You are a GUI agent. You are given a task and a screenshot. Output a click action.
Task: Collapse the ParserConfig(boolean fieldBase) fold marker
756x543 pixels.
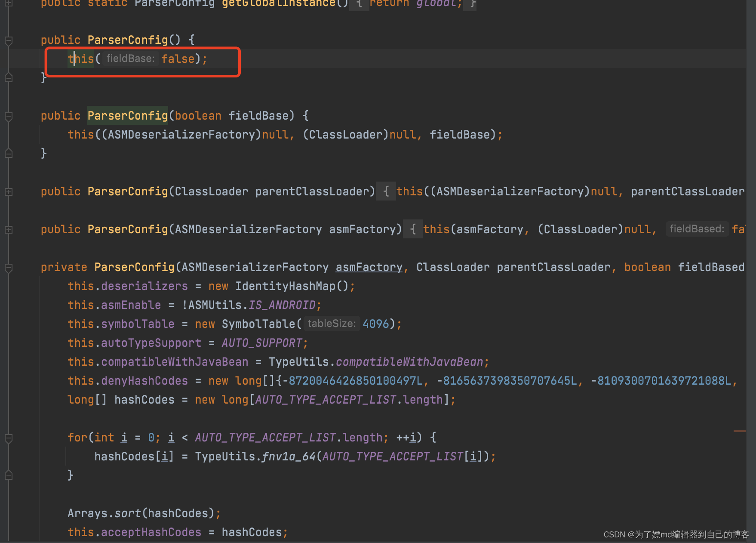pos(8,117)
